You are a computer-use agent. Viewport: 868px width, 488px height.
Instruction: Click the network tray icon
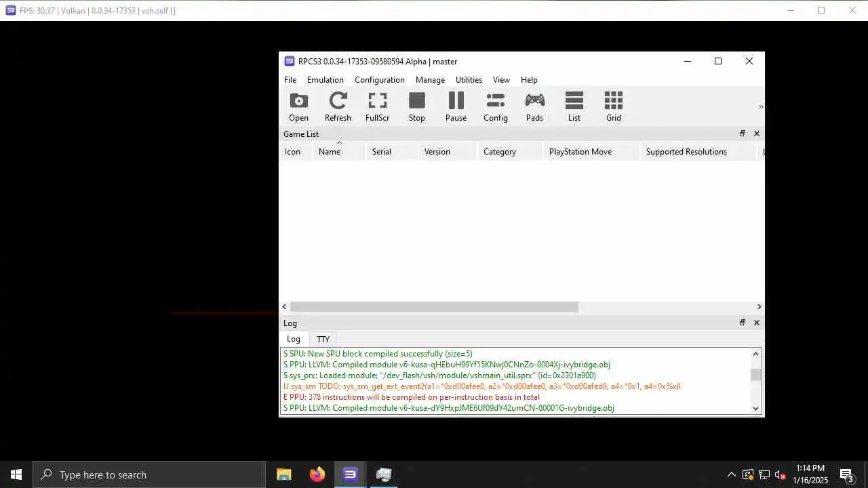764,474
